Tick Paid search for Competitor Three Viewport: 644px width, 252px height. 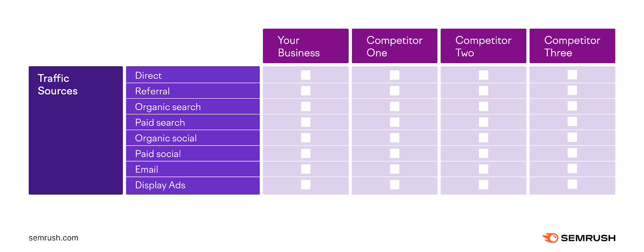[572, 122]
